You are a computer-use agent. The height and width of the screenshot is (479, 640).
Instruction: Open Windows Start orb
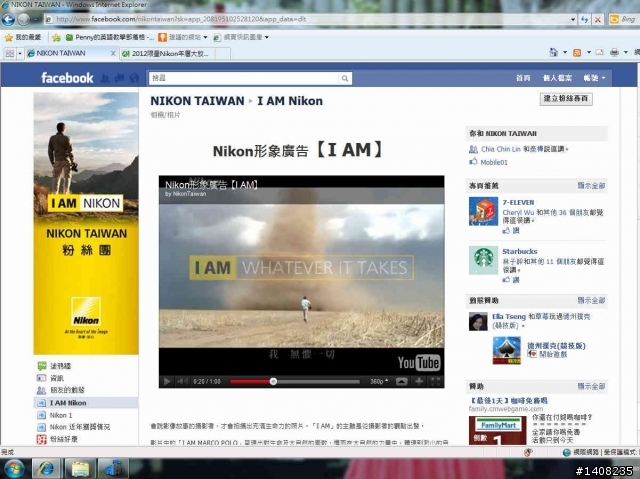pyautogui.click(x=14, y=468)
